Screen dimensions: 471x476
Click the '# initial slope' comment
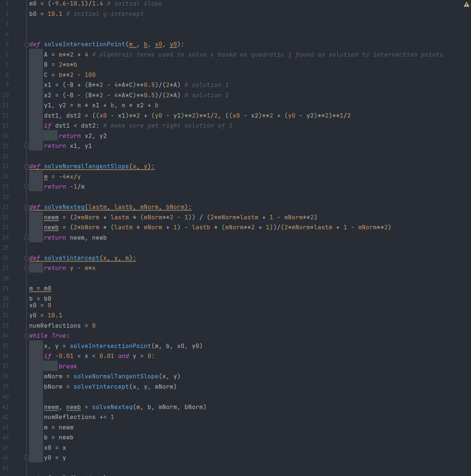(134, 4)
